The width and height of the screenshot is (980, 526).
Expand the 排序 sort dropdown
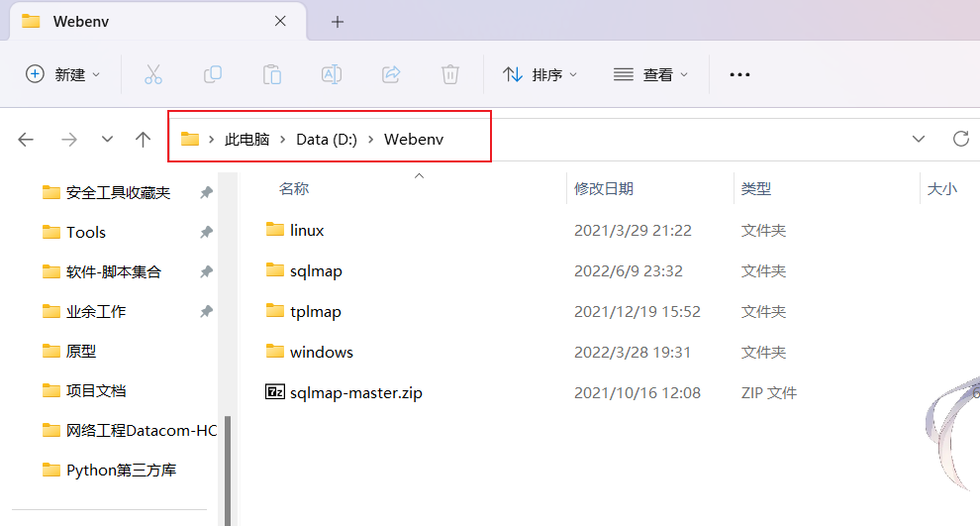(x=539, y=74)
